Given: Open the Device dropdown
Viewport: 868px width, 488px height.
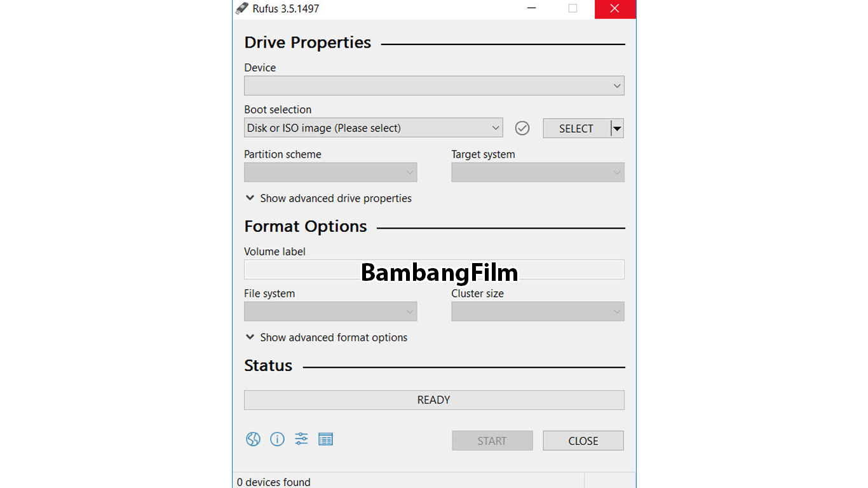Looking at the screenshot, I should click(434, 86).
